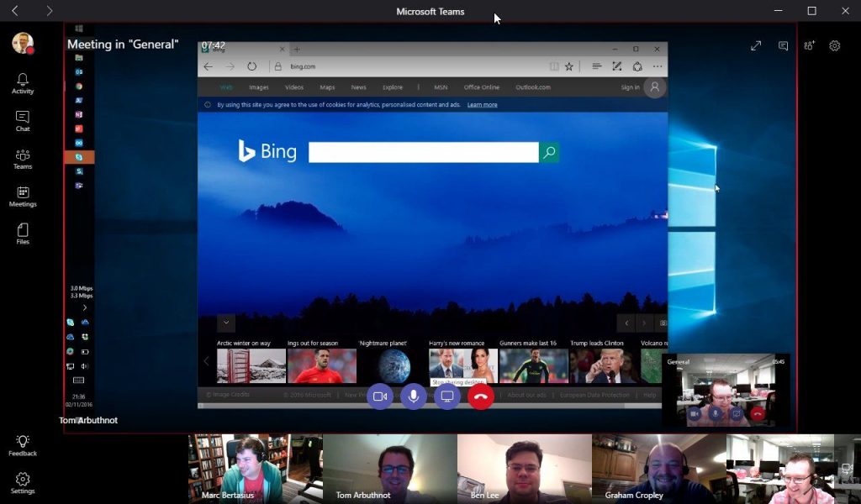
Task: Click the user profile avatar at top left
Action: (23, 43)
